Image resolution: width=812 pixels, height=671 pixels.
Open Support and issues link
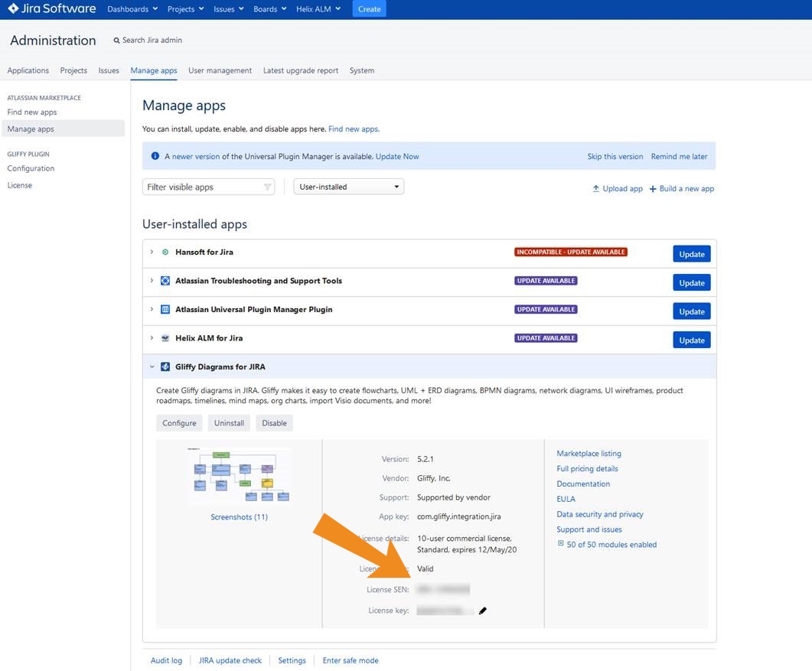pos(589,529)
